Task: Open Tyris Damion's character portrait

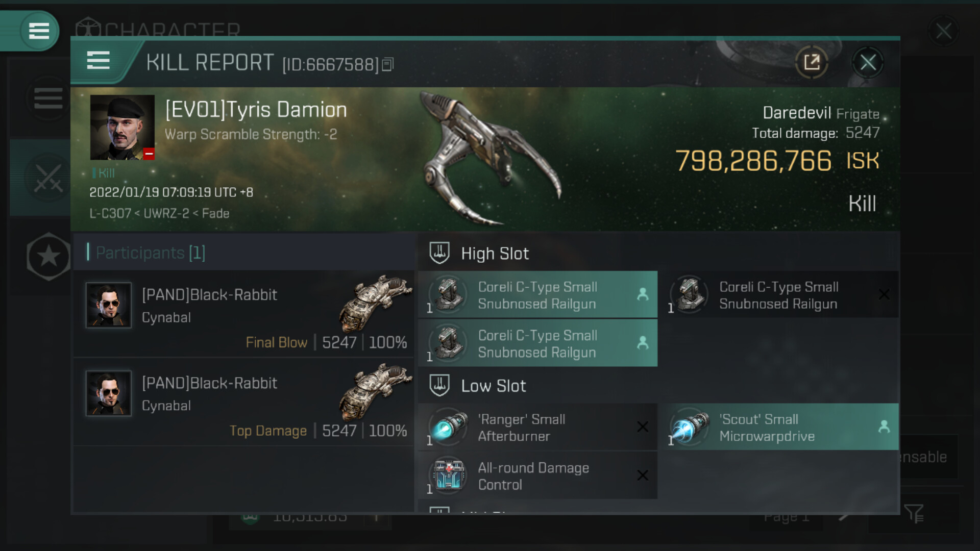Action: 122,128
